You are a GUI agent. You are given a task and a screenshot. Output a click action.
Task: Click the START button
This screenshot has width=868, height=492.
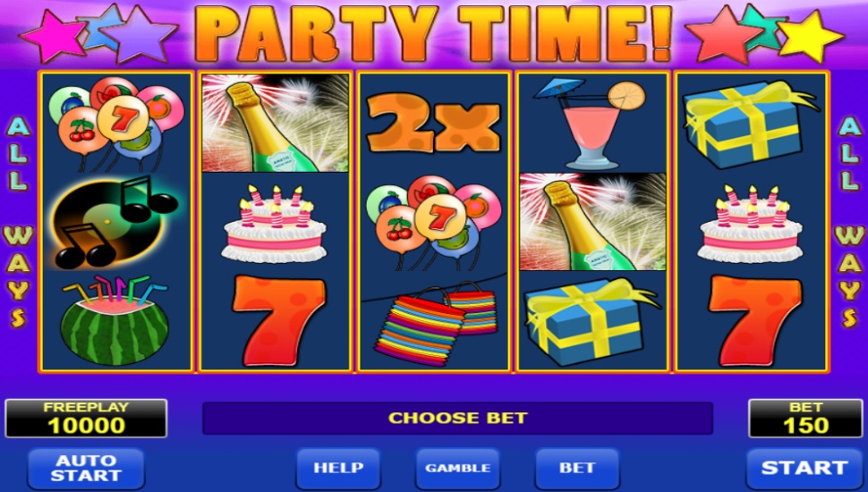pyautogui.click(x=804, y=468)
